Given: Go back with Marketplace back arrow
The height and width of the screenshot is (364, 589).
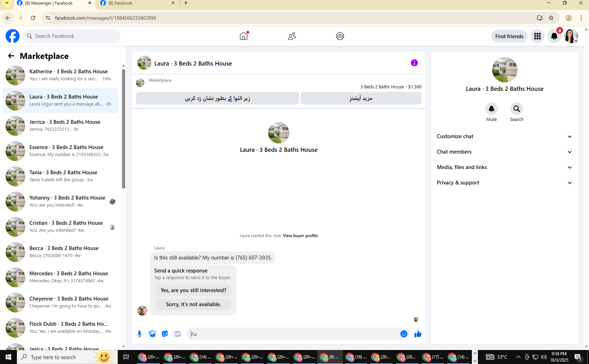Looking at the screenshot, I should pyautogui.click(x=11, y=56).
